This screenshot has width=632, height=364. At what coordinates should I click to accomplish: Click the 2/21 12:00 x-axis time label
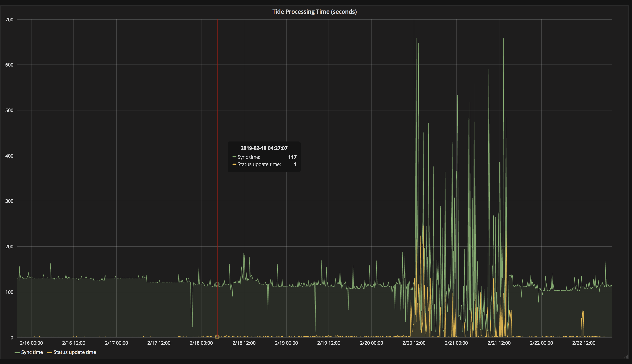pos(499,343)
